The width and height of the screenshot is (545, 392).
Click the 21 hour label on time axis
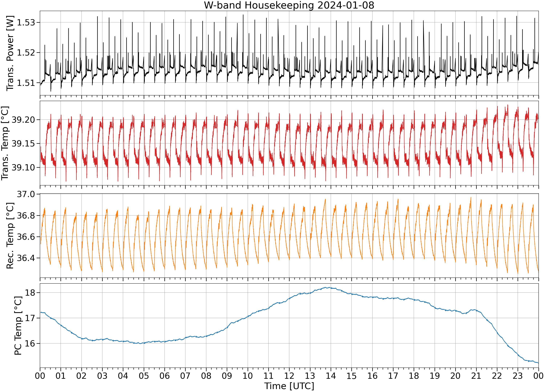pos(476,376)
